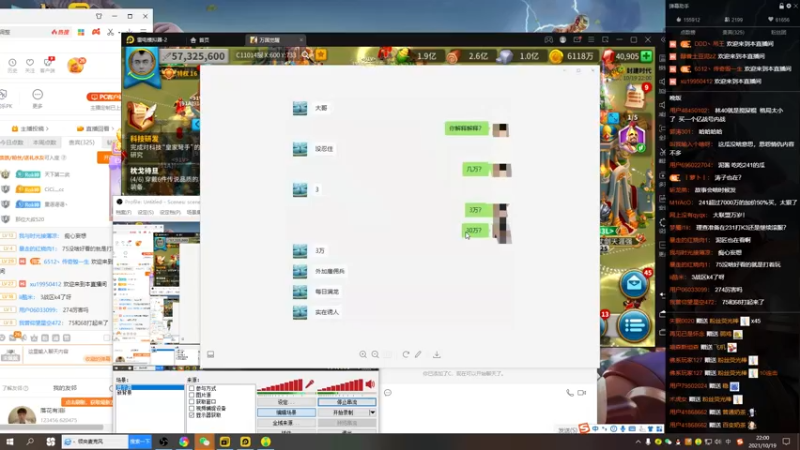Viewport: 800px width, 450px height.
Task: Click the orange PC client button
Action: 105,97
